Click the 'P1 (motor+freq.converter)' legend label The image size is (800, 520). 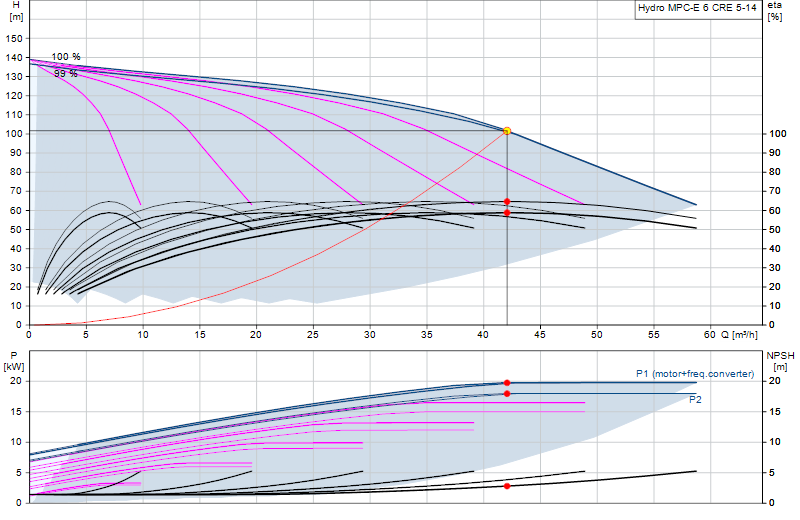pyautogui.click(x=695, y=374)
